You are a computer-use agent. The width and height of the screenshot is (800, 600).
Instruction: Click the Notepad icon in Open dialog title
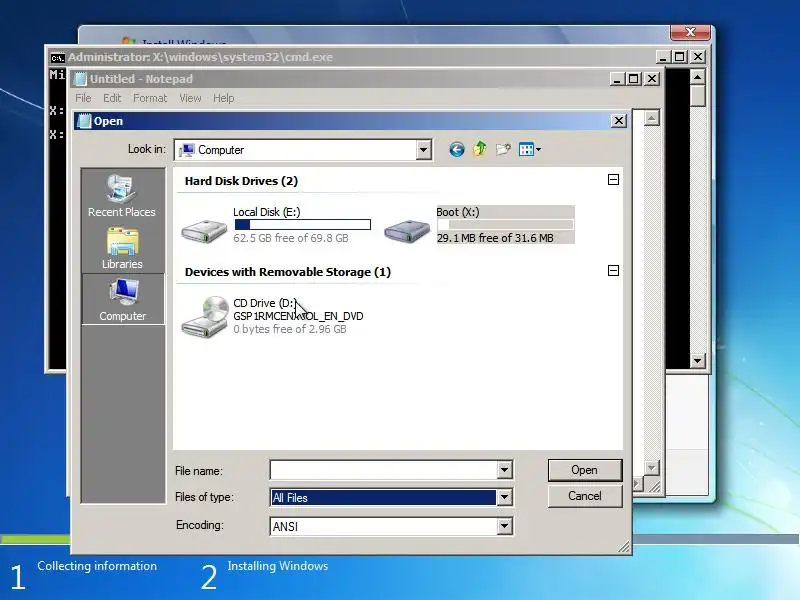(x=84, y=121)
